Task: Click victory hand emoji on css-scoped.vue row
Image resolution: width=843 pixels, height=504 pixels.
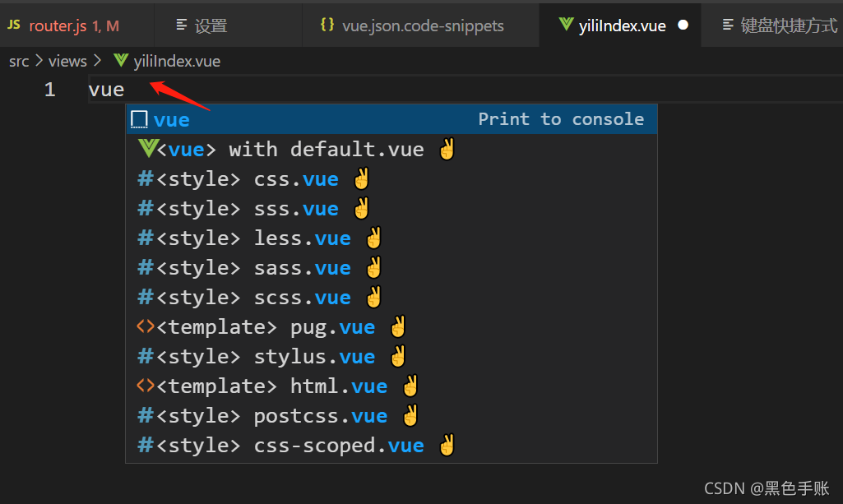Action: point(447,444)
